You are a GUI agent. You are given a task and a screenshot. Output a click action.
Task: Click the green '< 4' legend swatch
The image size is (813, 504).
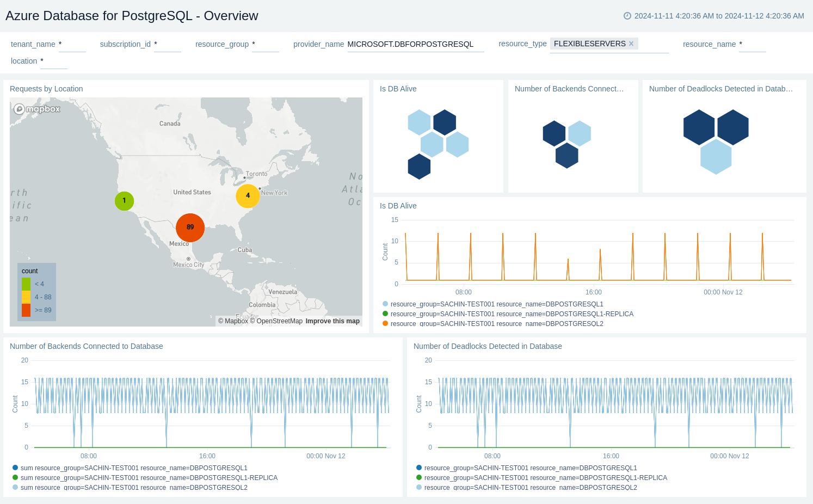[26, 284]
